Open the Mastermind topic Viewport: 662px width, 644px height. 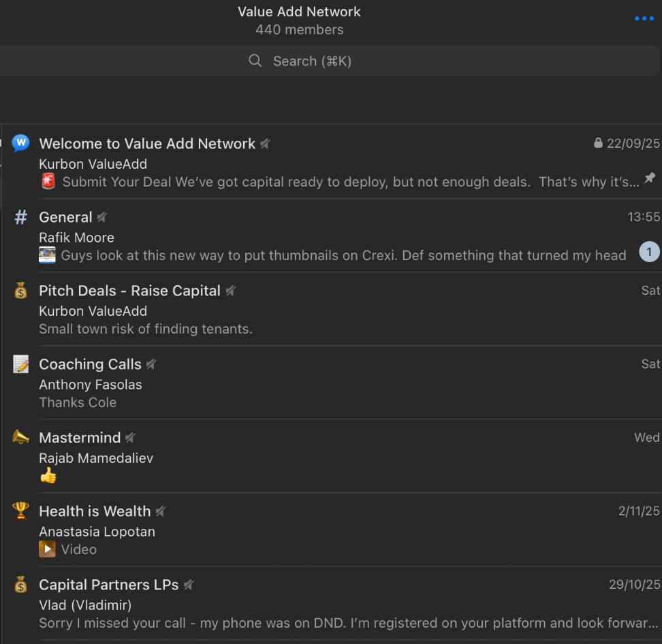coord(331,456)
